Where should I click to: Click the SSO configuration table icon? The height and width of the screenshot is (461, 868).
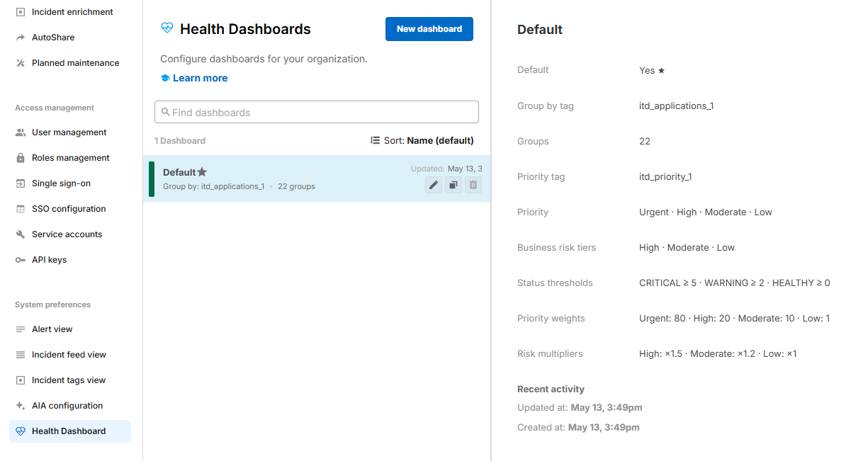(x=21, y=209)
